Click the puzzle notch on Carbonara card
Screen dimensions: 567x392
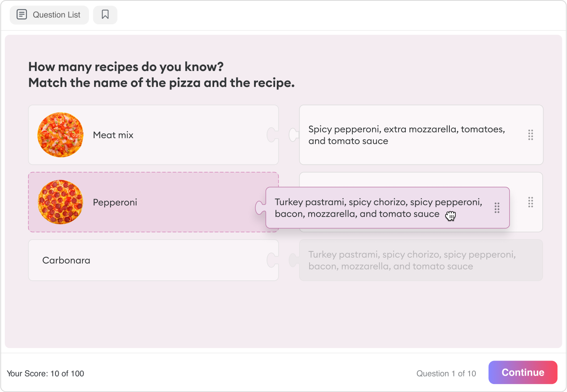pyautogui.click(x=273, y=260)
